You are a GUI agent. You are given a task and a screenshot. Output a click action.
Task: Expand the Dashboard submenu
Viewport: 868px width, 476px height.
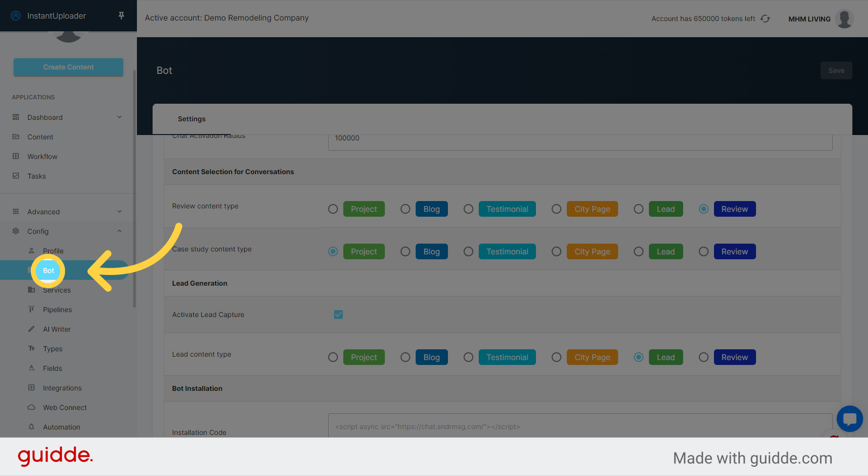[119, 117]
